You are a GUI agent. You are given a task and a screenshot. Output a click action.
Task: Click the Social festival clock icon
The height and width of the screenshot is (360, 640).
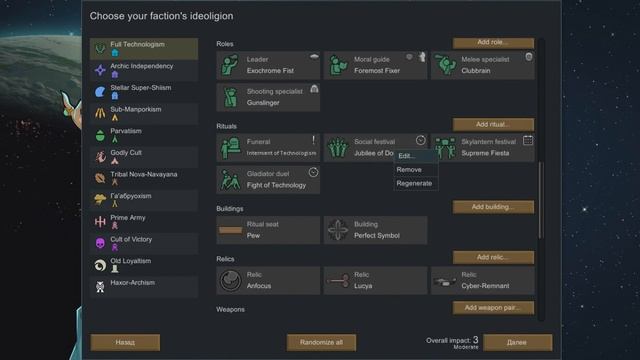(x=421, y=140)
